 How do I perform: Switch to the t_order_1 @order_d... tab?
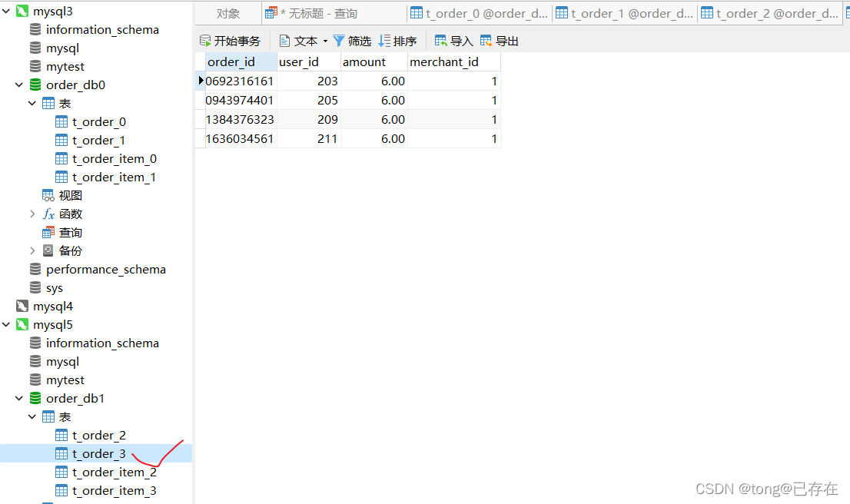625,14
